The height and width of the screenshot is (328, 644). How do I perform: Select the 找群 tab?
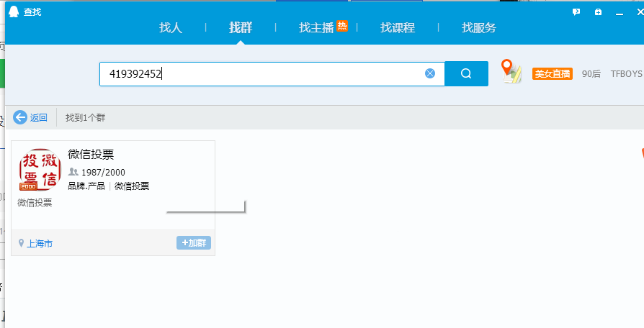pyautogui.click(x=241, y=27)
